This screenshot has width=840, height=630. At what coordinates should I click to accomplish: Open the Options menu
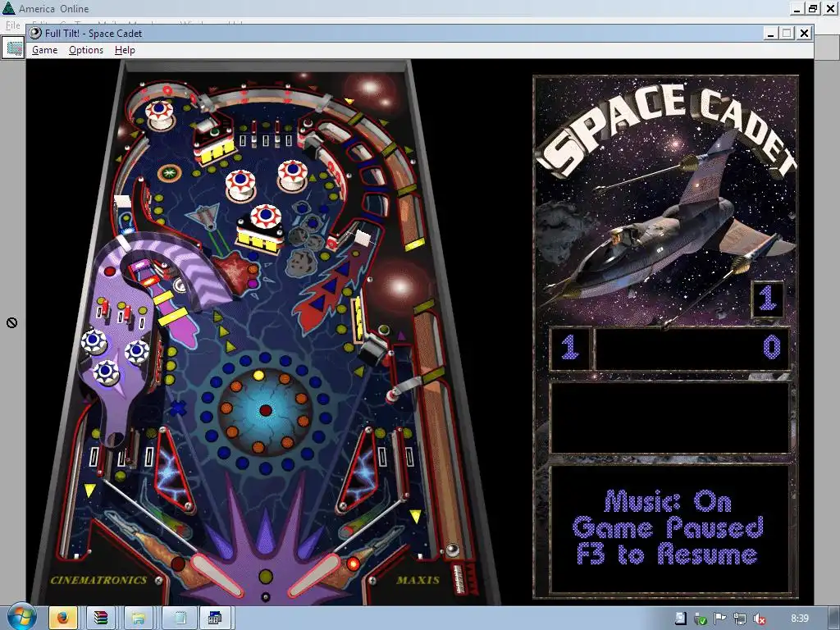85,50
